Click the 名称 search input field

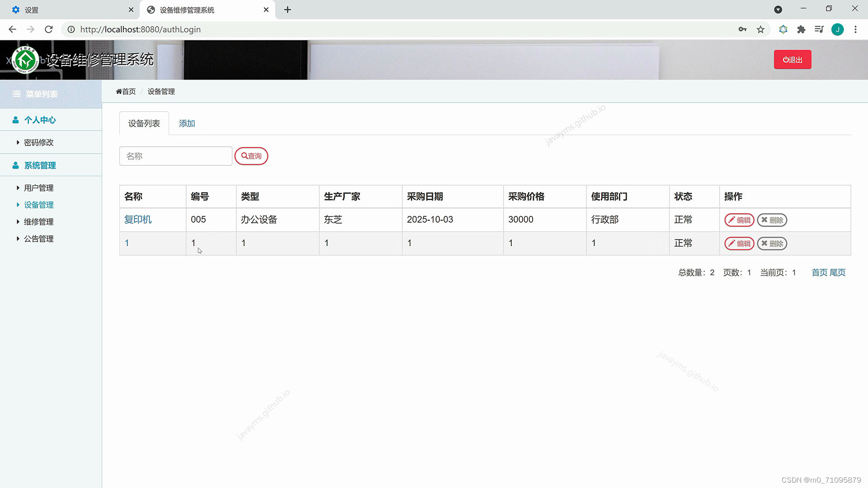(x=175, y=156)
